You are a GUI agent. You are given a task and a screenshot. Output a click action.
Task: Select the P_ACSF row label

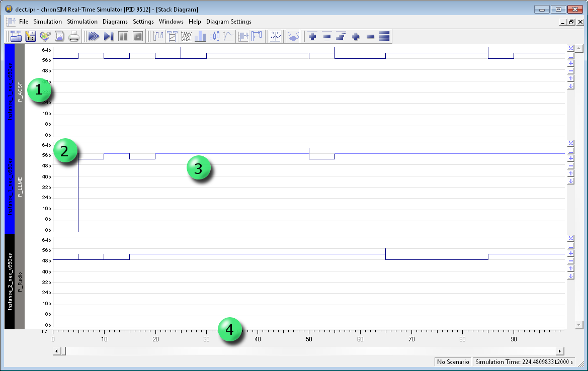[20, 92]
